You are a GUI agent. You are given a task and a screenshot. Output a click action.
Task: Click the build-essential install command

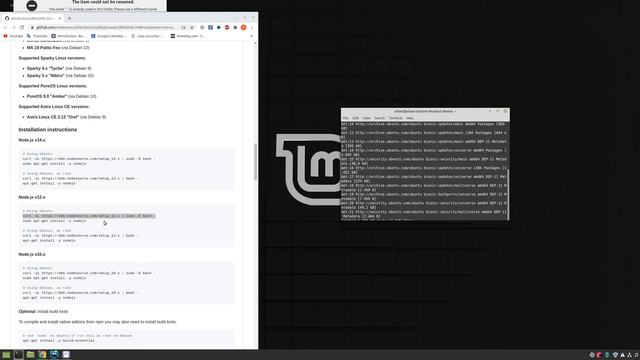tap(58, 340)
